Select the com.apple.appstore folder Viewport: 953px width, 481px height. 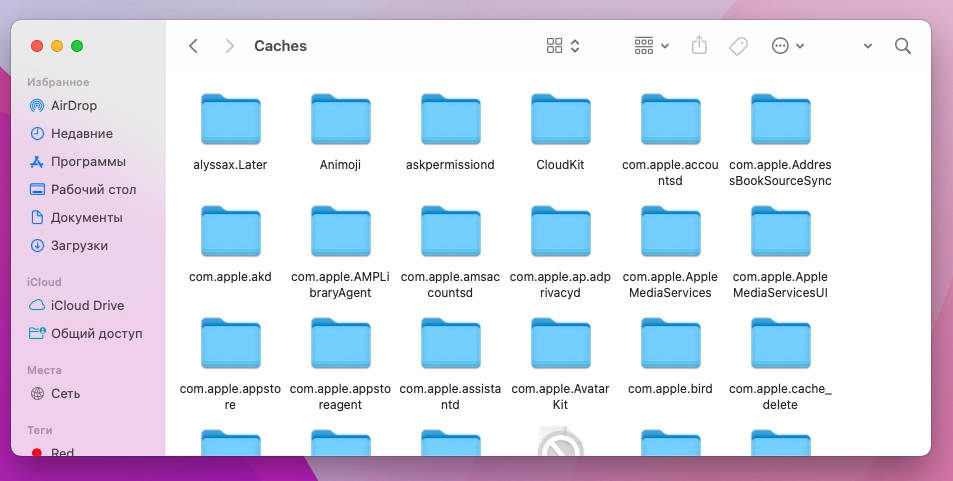pyautogui.click(x=230, y=343)
